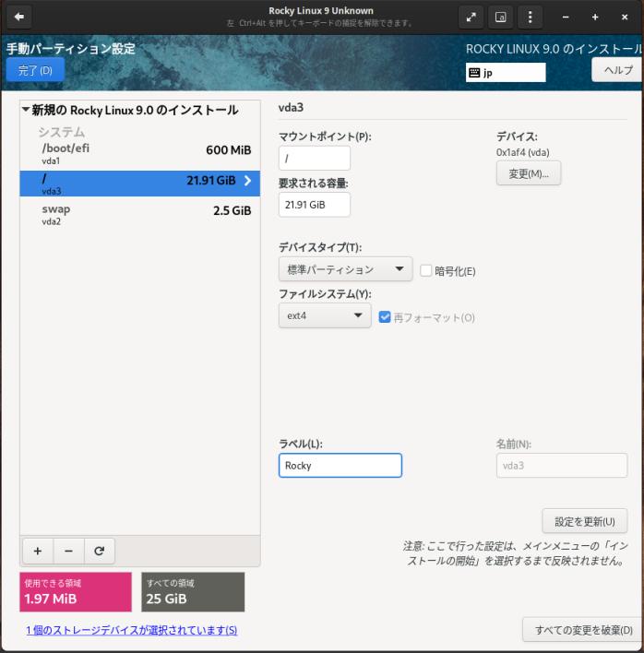Click the マウントポイント input field
The width and height of the screenshot is (644, 653).
(x=314, y=159)
